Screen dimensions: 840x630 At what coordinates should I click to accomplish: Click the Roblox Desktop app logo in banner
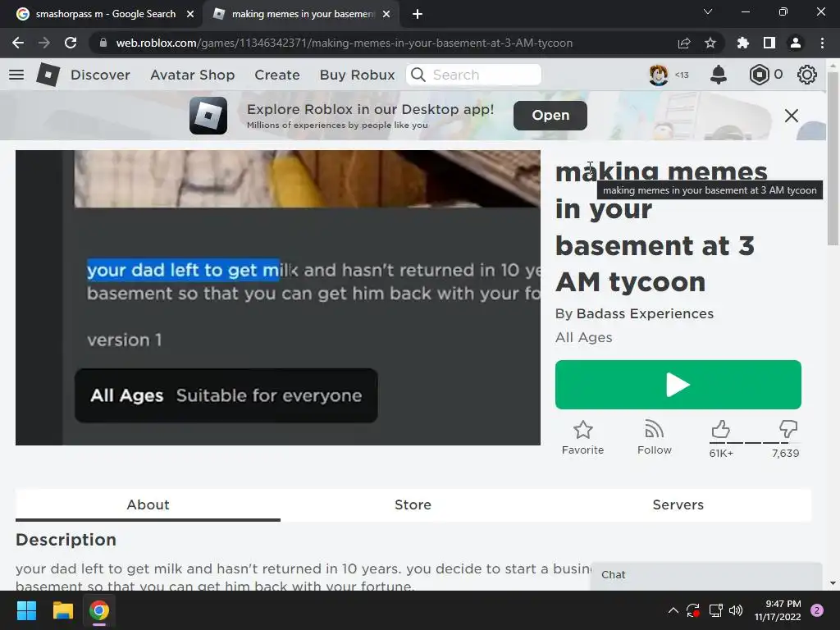pyautogui.click(x=208, y=116)
